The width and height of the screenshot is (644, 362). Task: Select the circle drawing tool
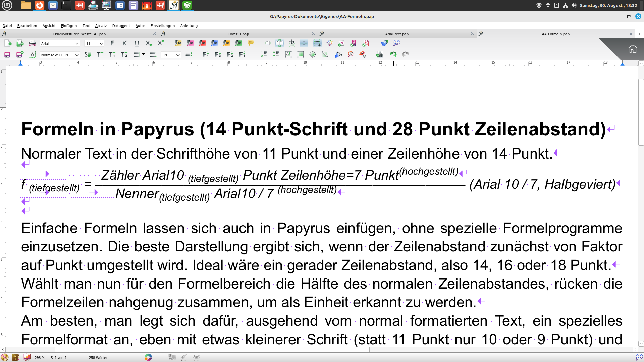point(313,54)
